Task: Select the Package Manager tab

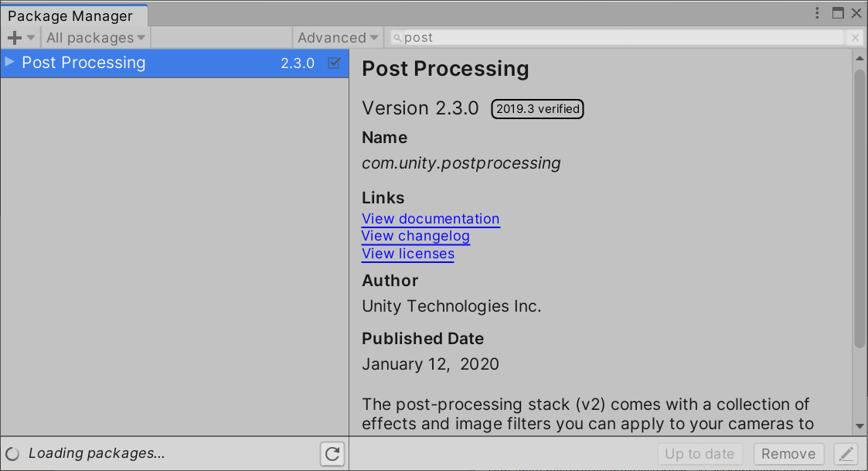Action: [70, 16]
